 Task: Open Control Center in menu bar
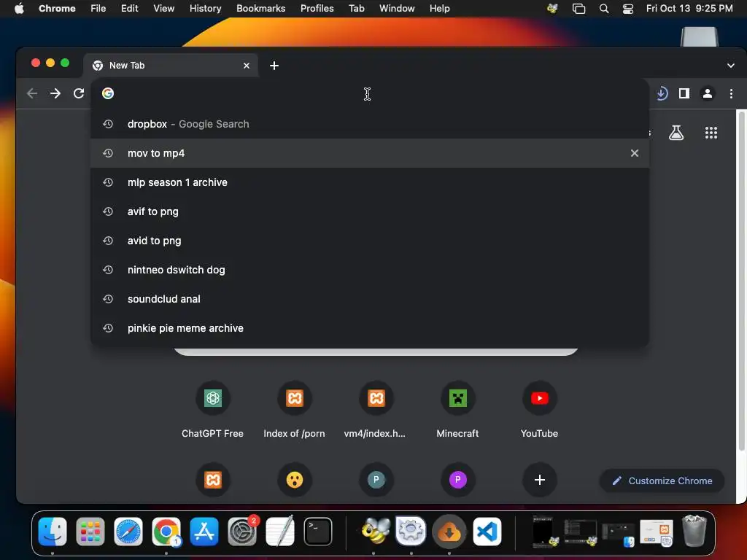click(628, 9)
